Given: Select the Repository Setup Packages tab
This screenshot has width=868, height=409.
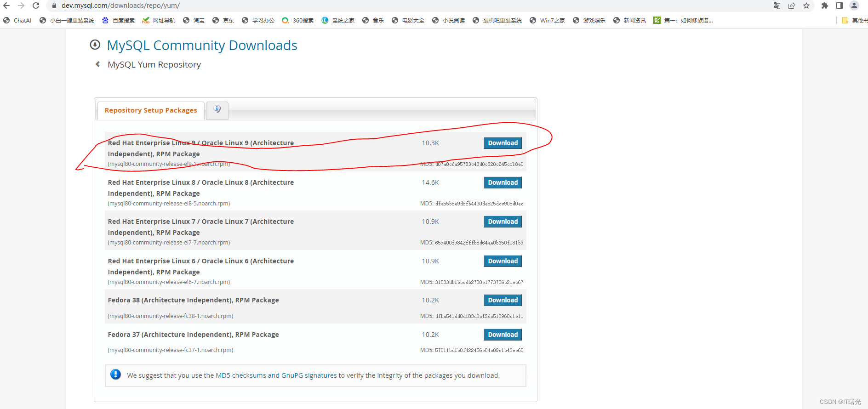Looking at the screenshot, I should click(x=151, y=110).
